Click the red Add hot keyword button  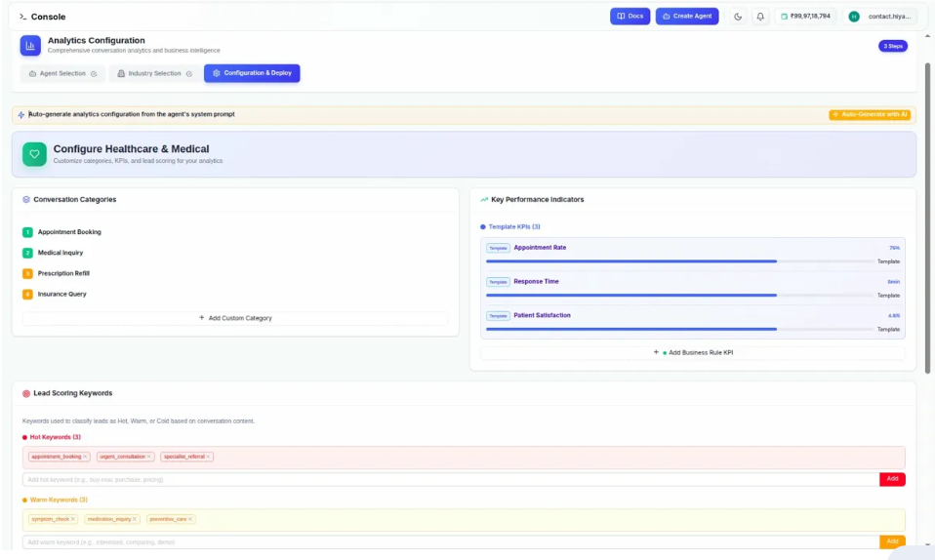[x=892, y=479]
